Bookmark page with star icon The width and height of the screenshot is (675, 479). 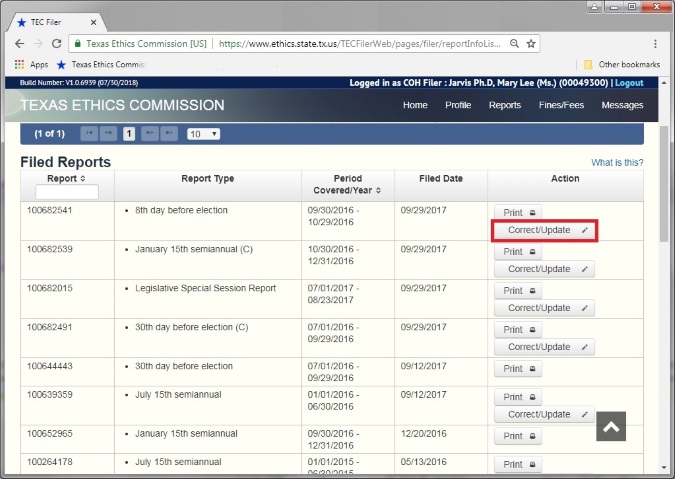532,44
